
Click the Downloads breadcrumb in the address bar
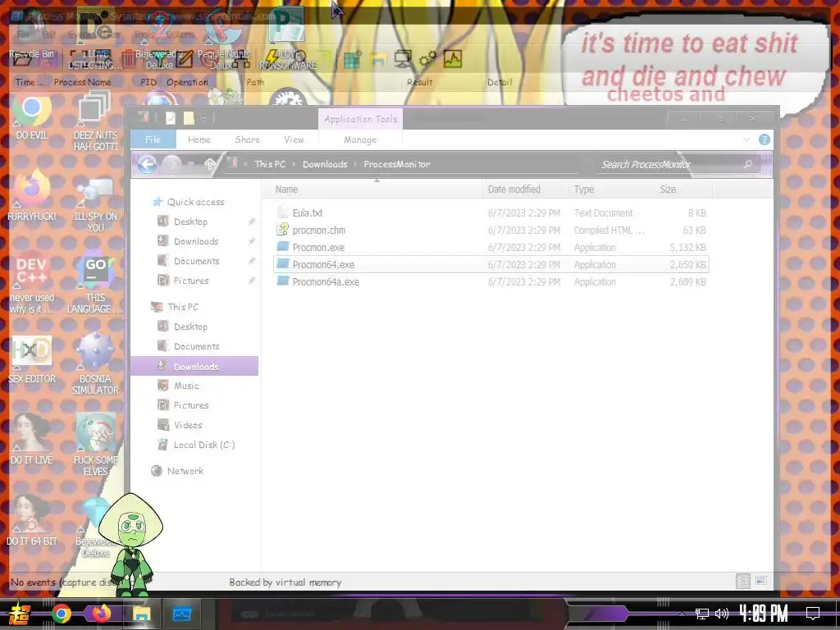tap(325, 164)
